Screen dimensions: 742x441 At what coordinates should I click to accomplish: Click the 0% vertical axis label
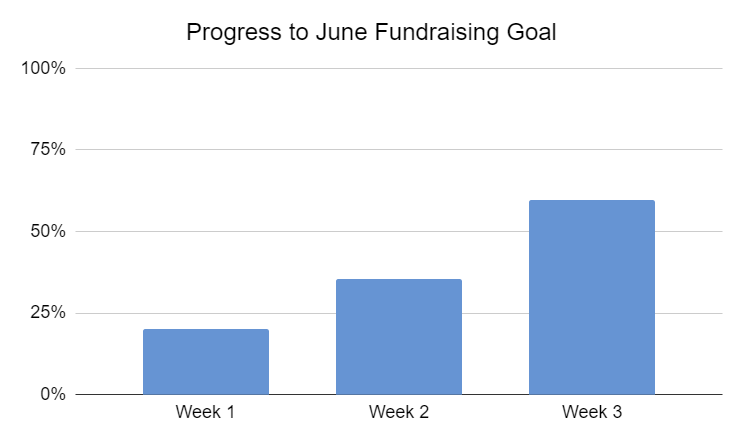tap(53, 394)
